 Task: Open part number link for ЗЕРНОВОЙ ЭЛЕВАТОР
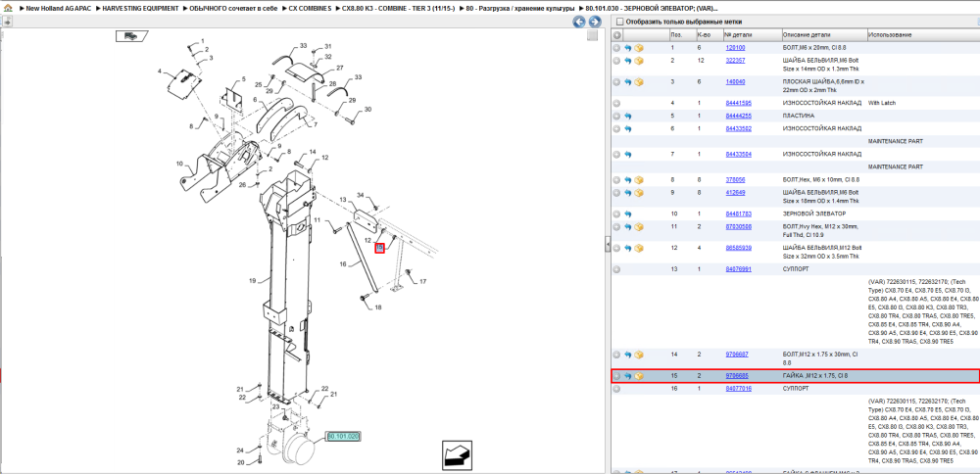point(738,214)
